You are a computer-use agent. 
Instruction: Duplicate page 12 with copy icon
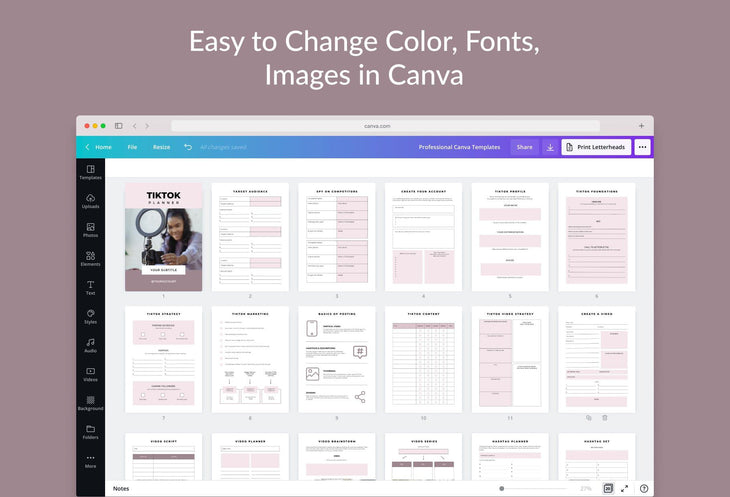click(x=589, y=417)
